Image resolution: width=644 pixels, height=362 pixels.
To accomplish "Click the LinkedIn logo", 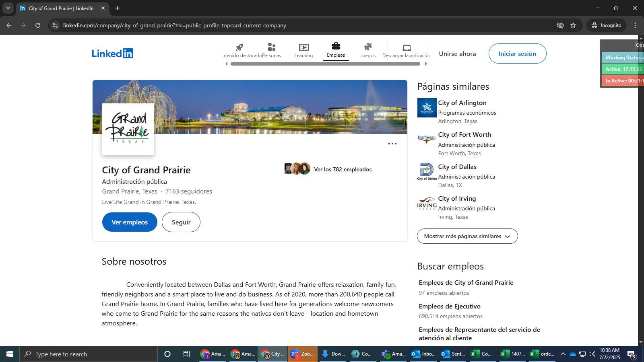I will coord(112,53).
